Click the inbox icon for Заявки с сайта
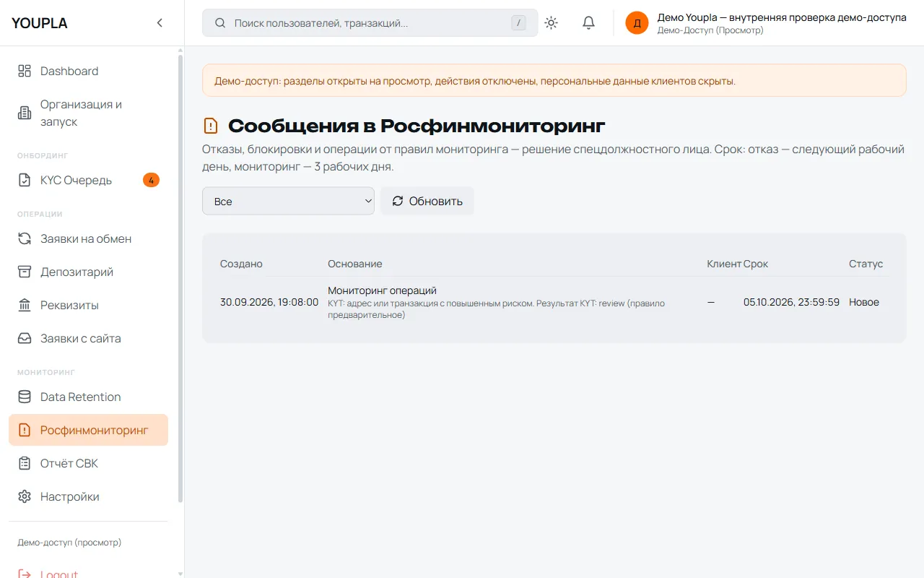The image size is (924, 578). [25, 338]
